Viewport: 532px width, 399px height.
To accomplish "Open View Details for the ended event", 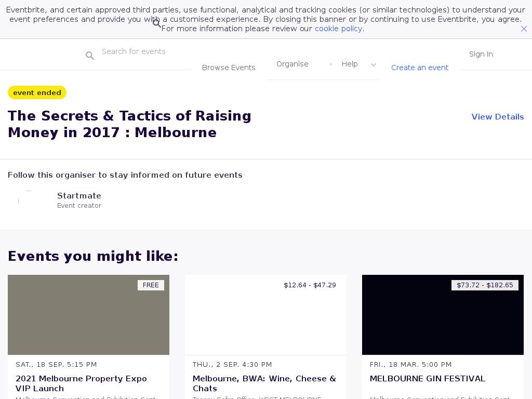I will pos(497,117).
